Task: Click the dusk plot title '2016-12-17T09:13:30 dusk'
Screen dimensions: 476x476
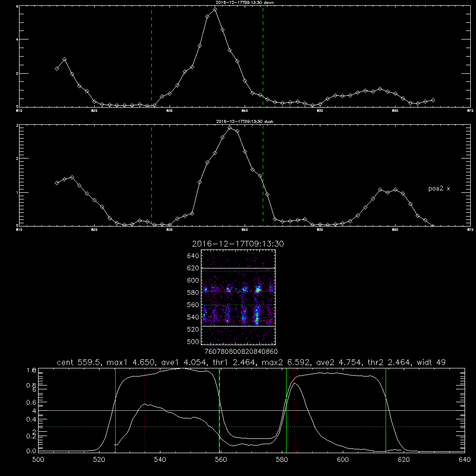Action: click(245, 121)
